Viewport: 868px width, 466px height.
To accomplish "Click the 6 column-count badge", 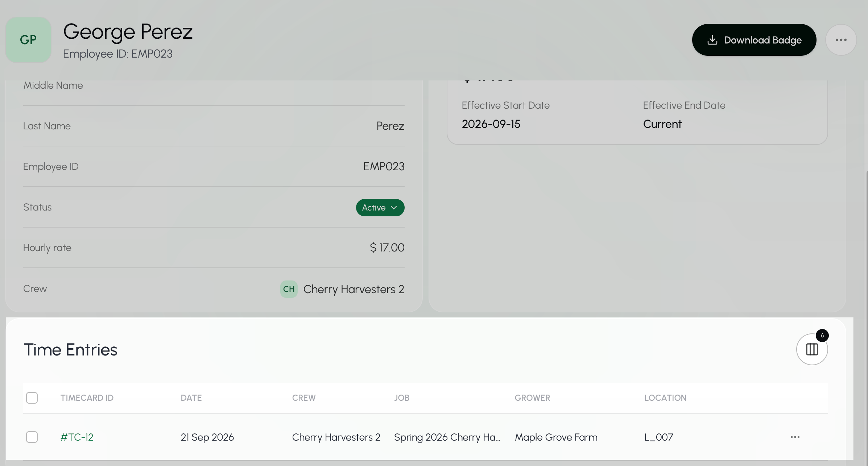I will 822,336.
